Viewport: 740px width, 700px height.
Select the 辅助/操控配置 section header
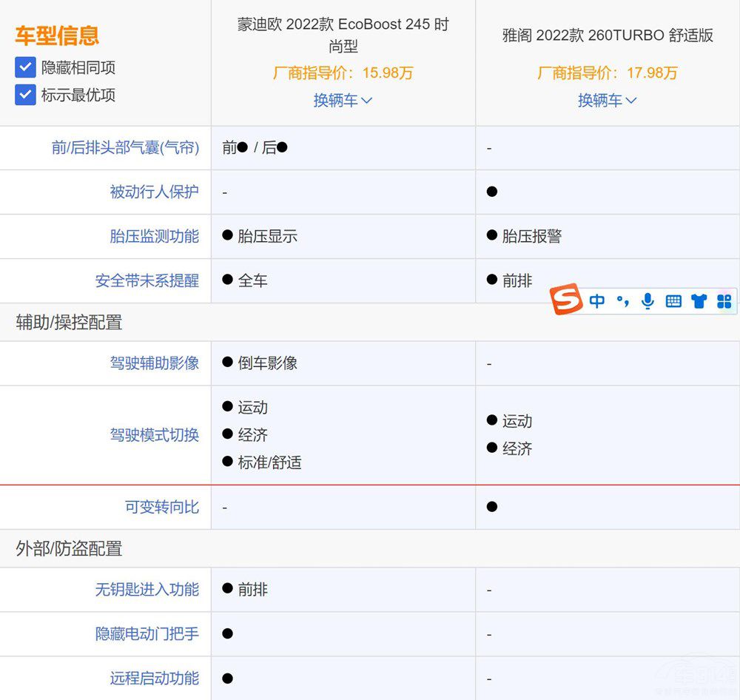(x=69, y=323)
